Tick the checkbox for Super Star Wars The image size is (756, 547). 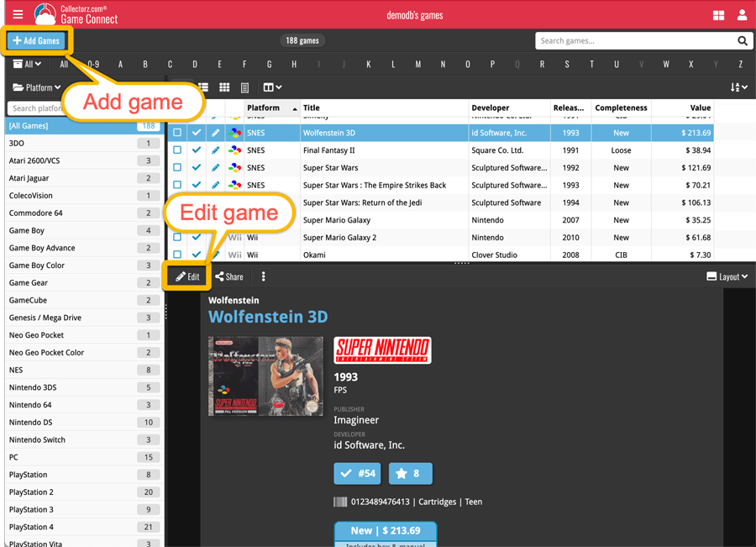[x=177, y=167]
